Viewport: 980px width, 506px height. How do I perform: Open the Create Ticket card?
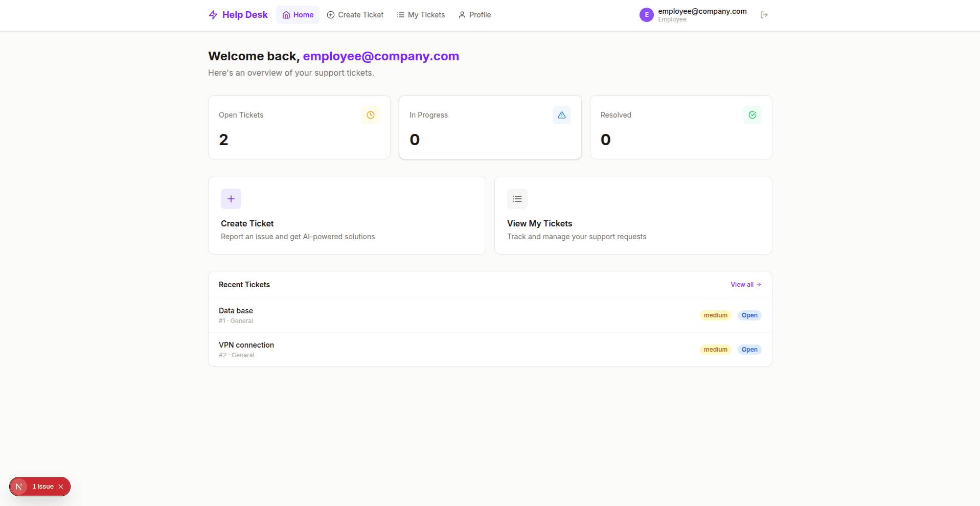(347, 215)
